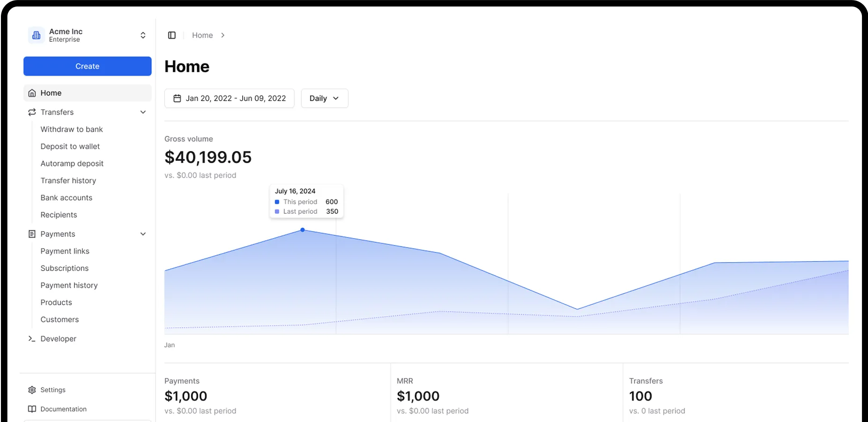Click the blue Create button

point(88,66)
